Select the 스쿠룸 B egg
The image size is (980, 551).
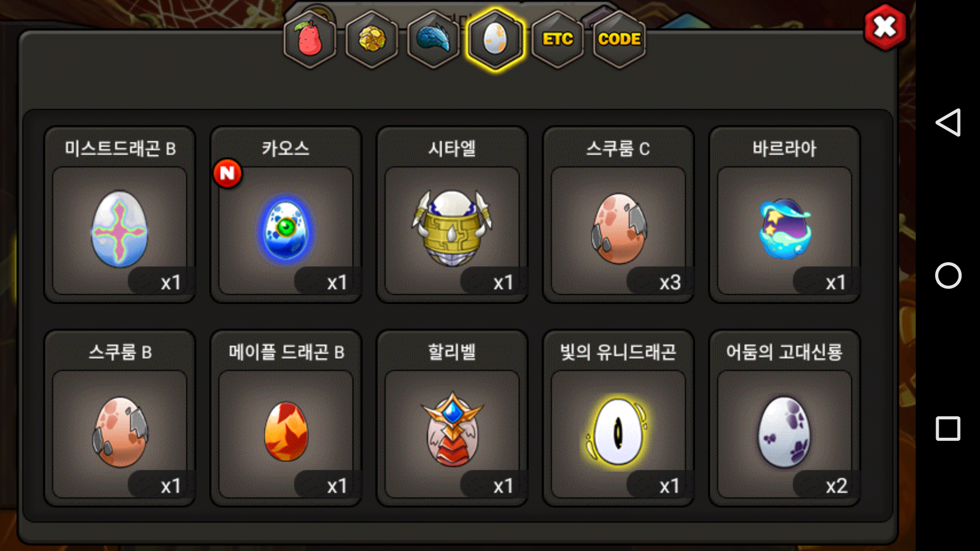[x=120, y=418]
